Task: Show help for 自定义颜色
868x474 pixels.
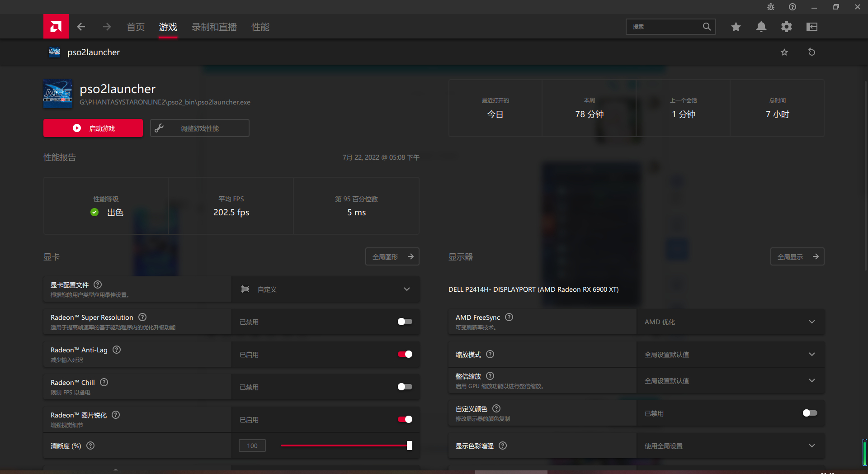Action: 496,408
